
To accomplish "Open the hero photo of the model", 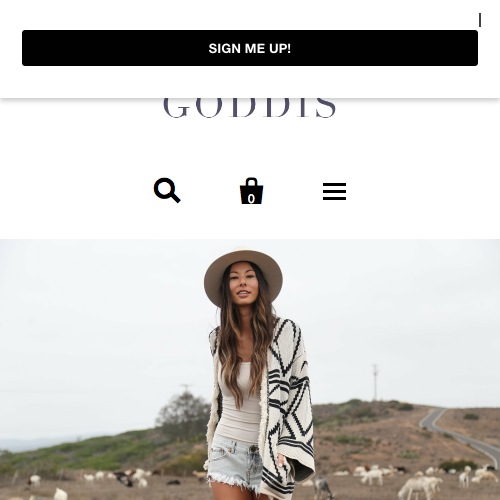I will [x=250, y=369].
